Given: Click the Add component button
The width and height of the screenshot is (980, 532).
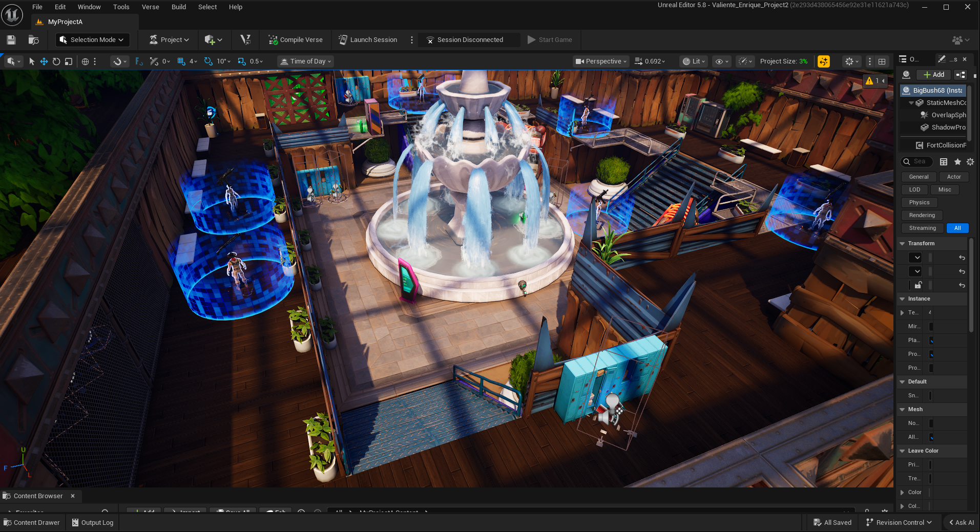Looking at the screenshot, I should point(933,75).
